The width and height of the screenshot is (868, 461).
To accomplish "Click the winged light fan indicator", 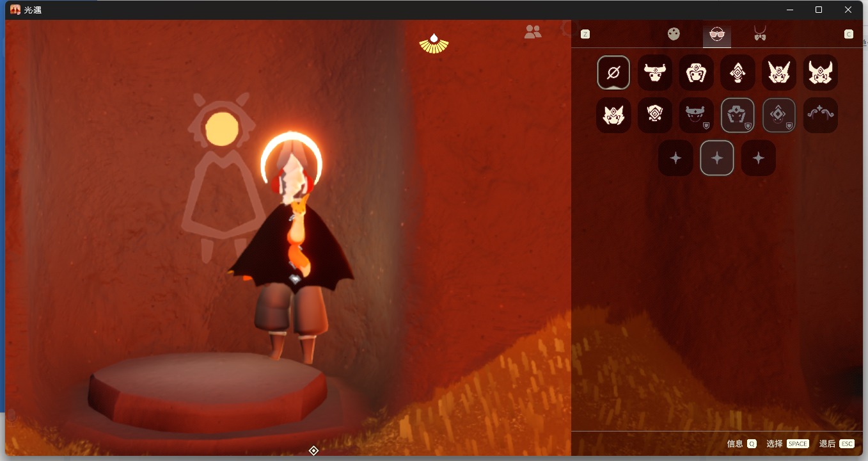I will (x=434, y=44).
